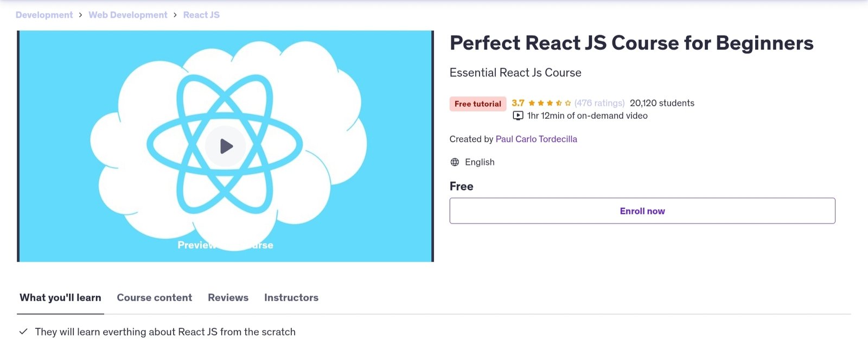Click the Preview this course caption
Screen dimensions: 868x344
click(x=226, y=245)
